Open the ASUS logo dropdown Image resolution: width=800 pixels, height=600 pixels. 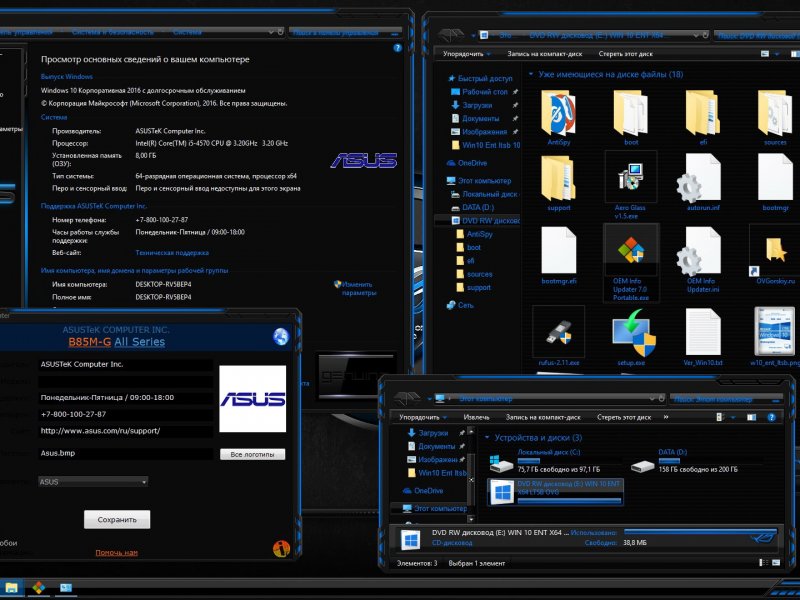93,481
